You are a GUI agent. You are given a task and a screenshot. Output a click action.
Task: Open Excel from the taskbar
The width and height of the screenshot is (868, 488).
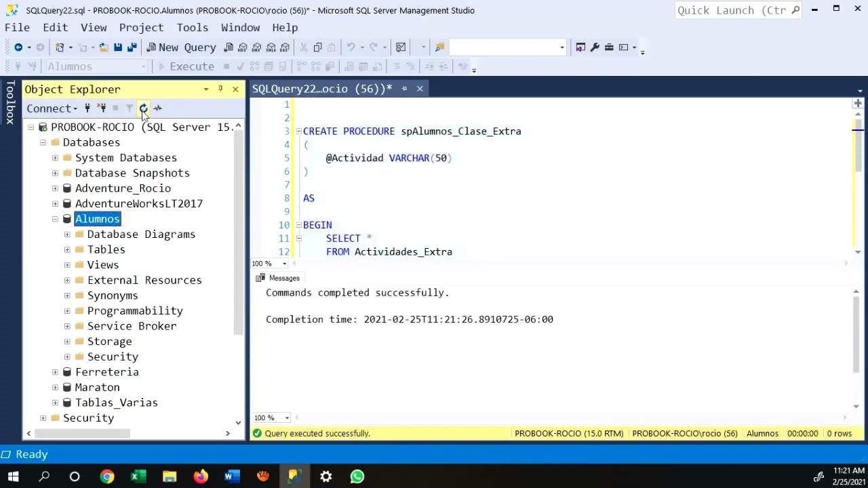[138, 476]
